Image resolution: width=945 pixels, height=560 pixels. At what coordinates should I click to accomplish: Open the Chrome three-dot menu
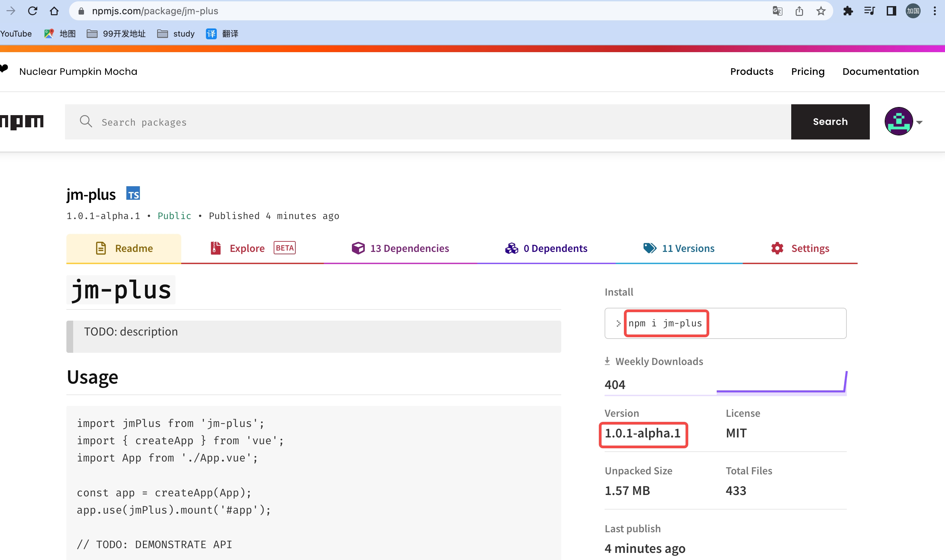point(935,11)
